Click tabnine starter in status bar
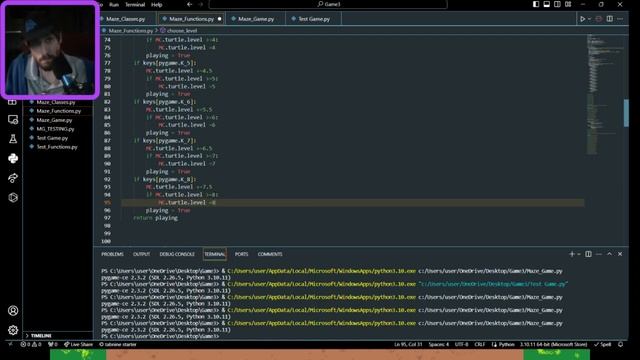Viewport: 640px width, 360px height. pos(118,344)
